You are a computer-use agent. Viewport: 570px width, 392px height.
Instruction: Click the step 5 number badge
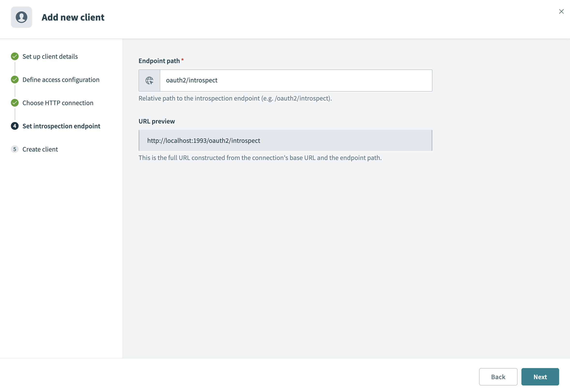[15, 149]
